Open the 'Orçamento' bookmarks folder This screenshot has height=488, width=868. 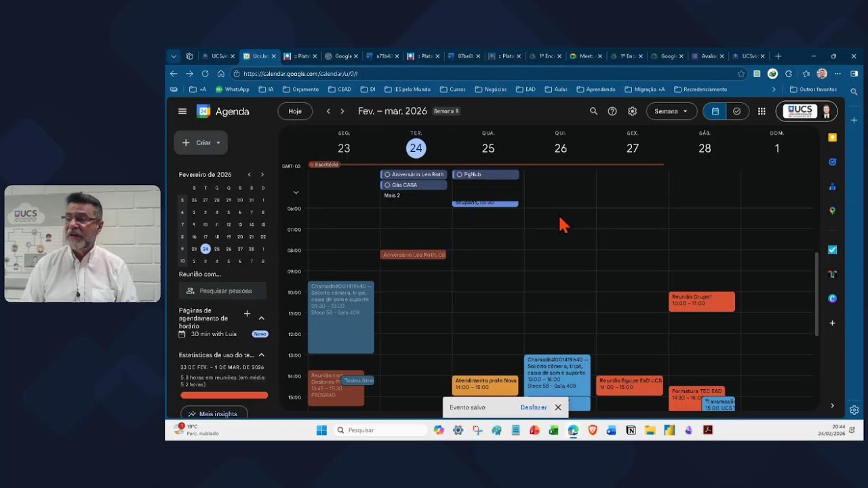coord(300,89)
